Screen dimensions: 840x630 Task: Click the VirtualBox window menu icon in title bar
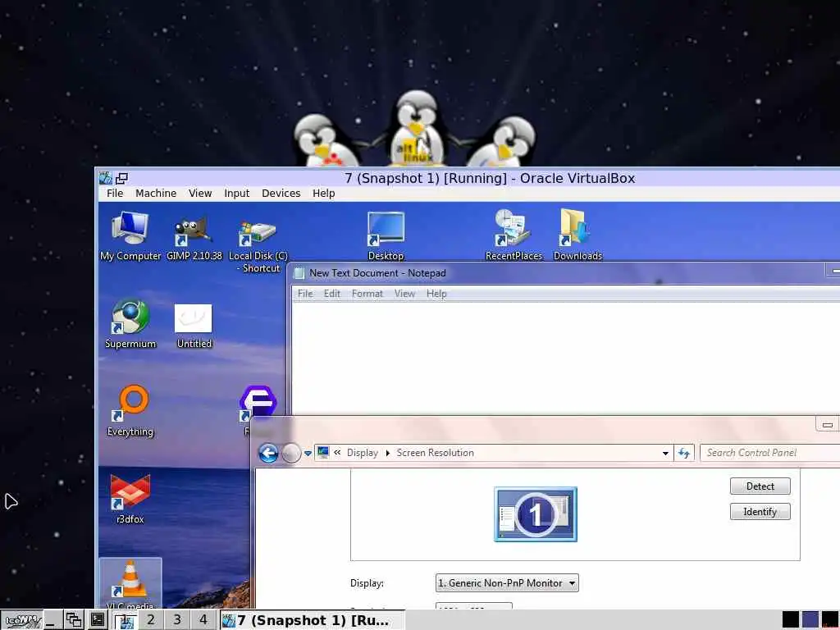coord(106,178)
